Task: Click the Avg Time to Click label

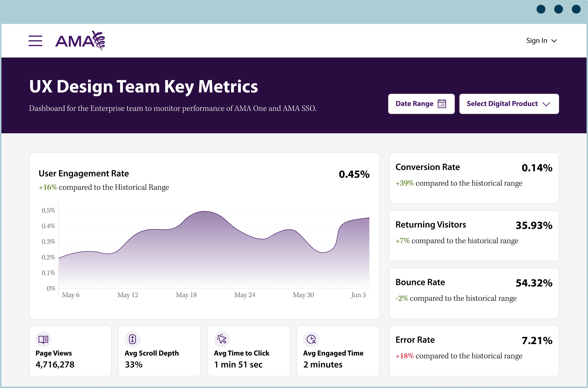Action: (x=242, y=353)
